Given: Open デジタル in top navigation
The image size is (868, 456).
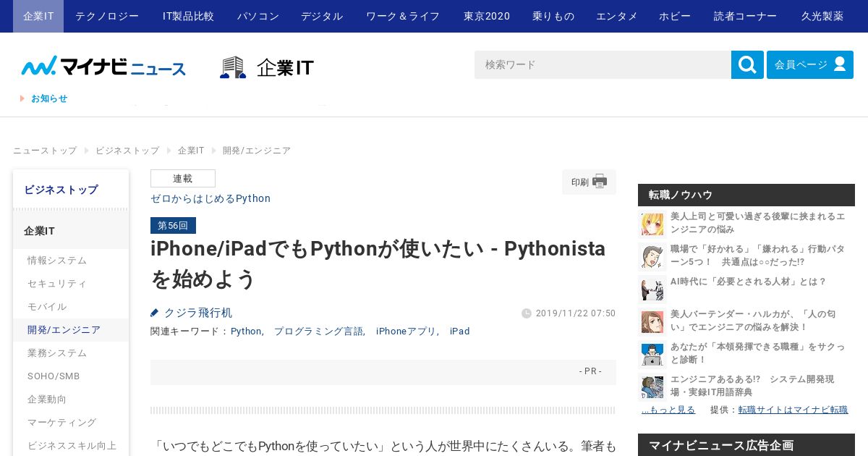Looking at the screenshot, I should point(322,16).
